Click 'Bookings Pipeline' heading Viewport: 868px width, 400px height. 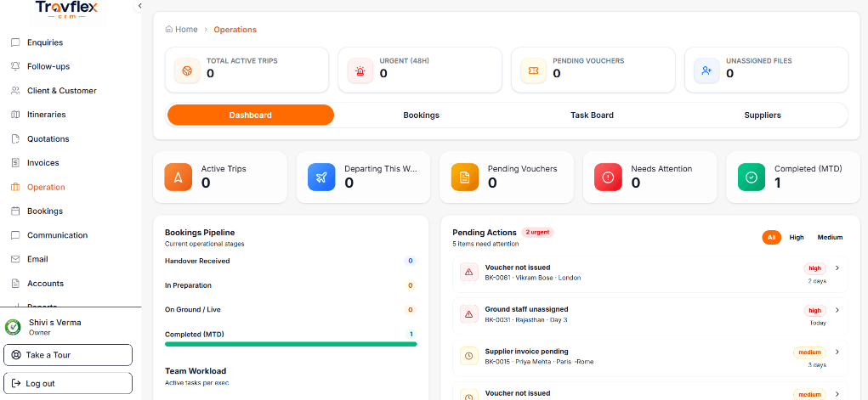200,233
